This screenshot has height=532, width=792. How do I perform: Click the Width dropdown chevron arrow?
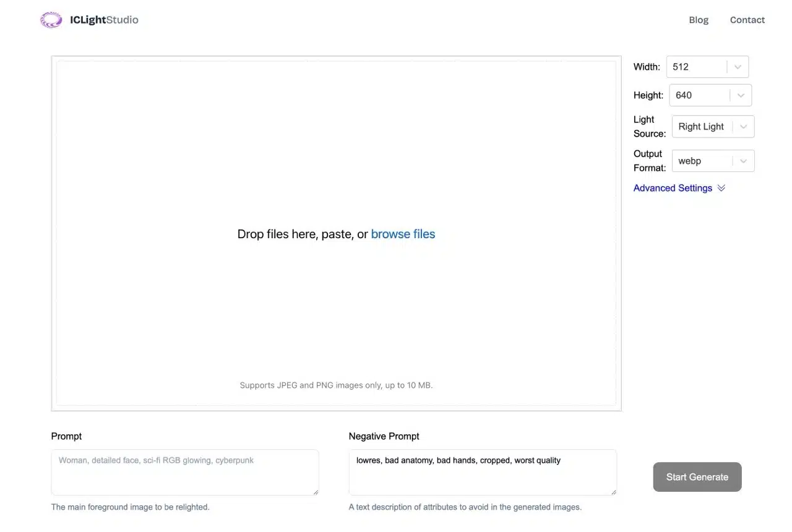point(738,67)
